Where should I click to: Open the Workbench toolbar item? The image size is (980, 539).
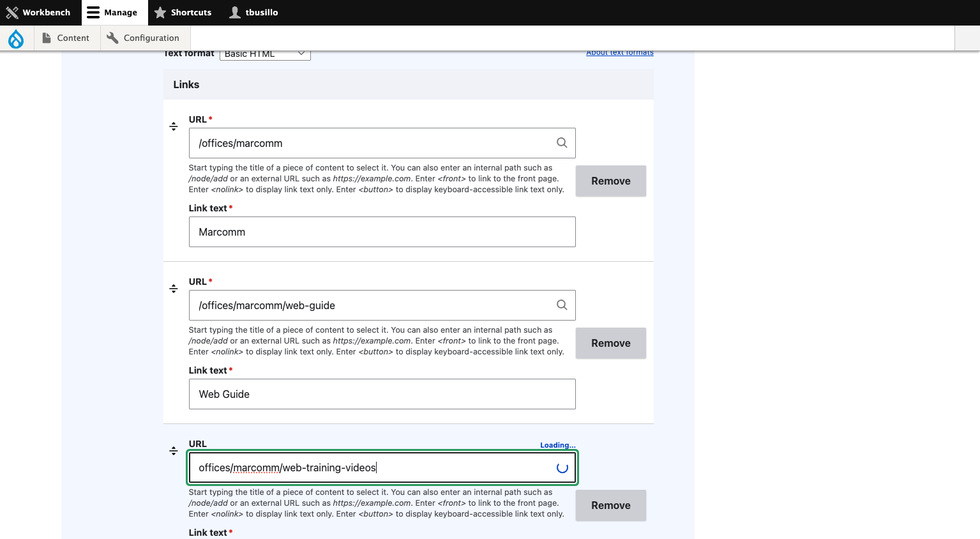click(38, 12)
